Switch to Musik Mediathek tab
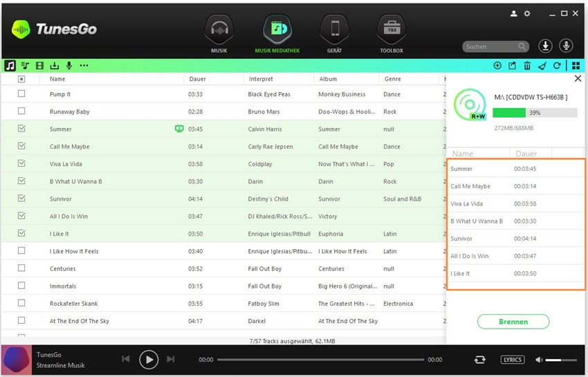Screen dimensions: 588x377 click(x=277, y=34)
